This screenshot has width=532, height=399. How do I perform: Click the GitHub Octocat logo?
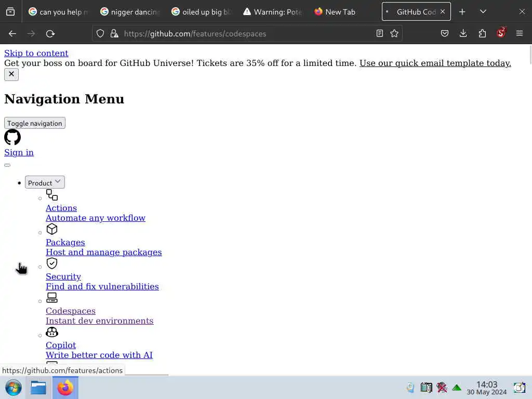click(12, 137)
